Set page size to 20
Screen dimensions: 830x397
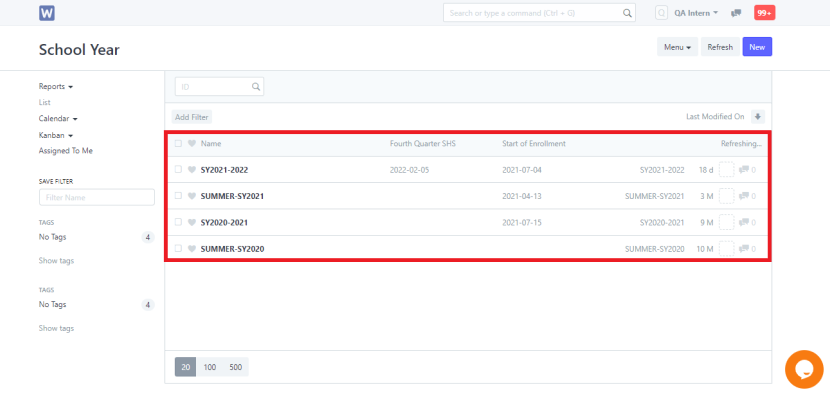[185, 367]
